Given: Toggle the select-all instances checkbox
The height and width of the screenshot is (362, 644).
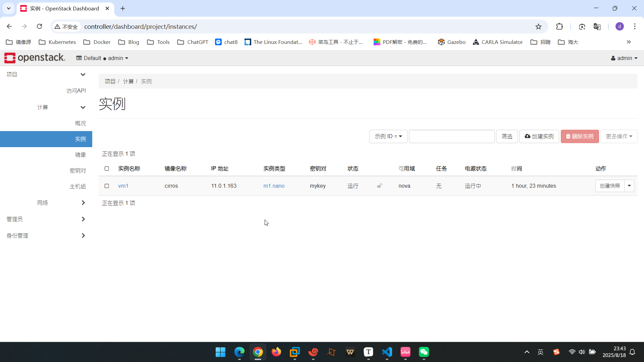Looking at the screenshot, I should pyautogui.click(x=107, y=169).
